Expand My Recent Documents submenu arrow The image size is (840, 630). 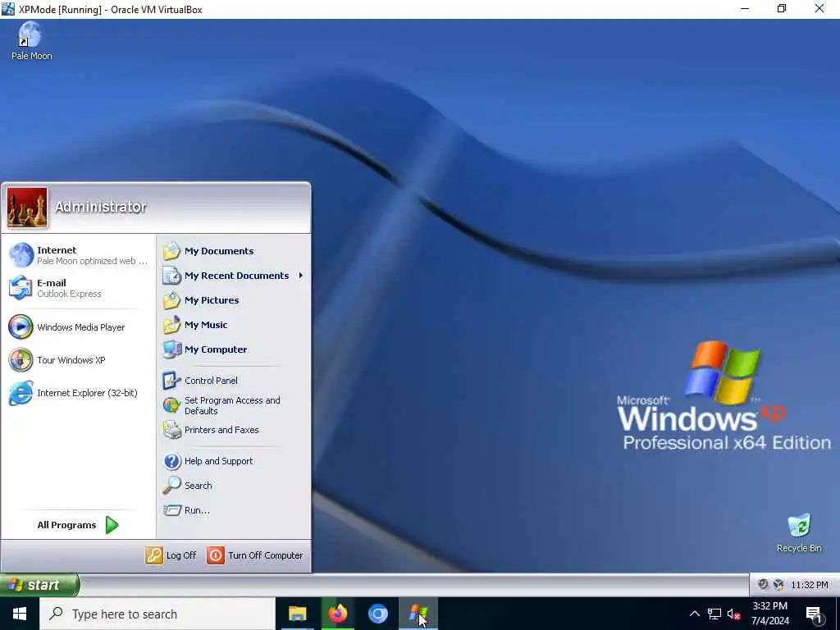(301, 276)
